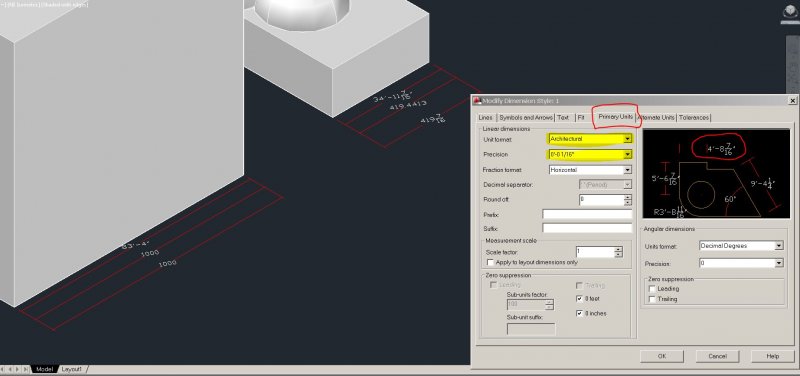Click the AutoCAD icon in dialog title
Image resolution: width=800 pixels, height=376 pixels.
coord(477,101)
